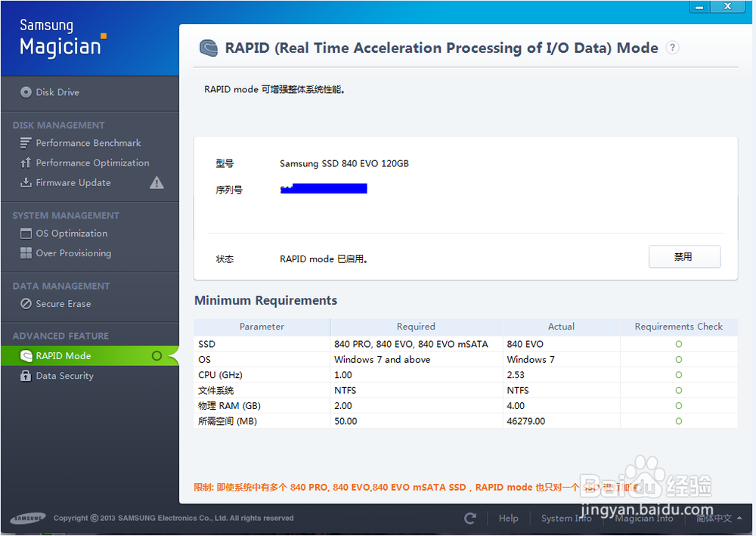This screenshot has height=536, width=756.
Task: Open Over Provisioning
Action: pyautogui.click(x=73, y=253)
